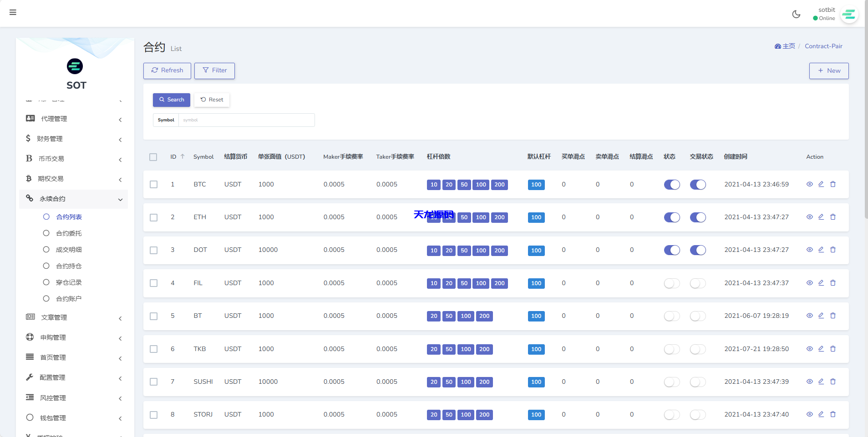Delete the STORJ contract row

tap(833, 414)
